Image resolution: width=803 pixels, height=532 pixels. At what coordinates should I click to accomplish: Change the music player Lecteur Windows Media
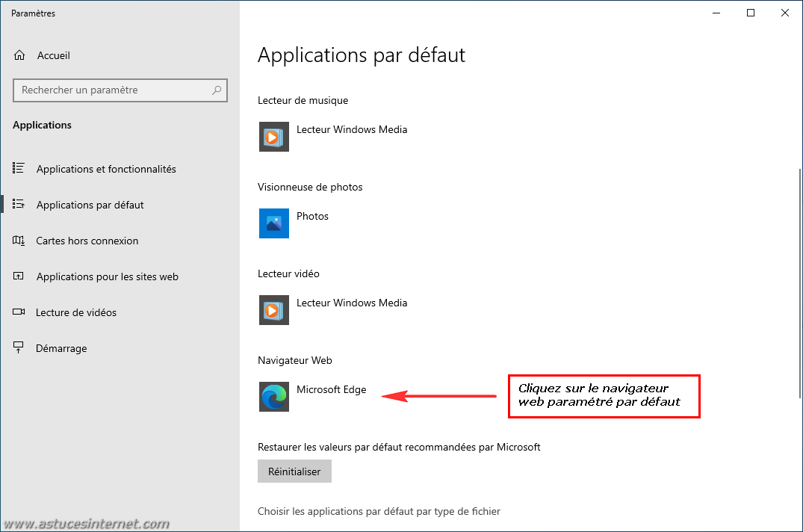[333, 137]
